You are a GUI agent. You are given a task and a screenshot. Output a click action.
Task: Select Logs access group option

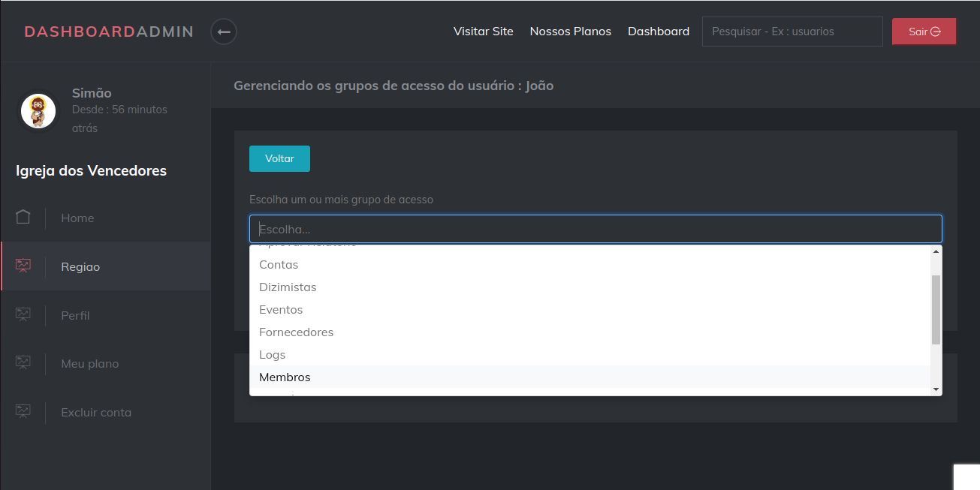point(272,354)
